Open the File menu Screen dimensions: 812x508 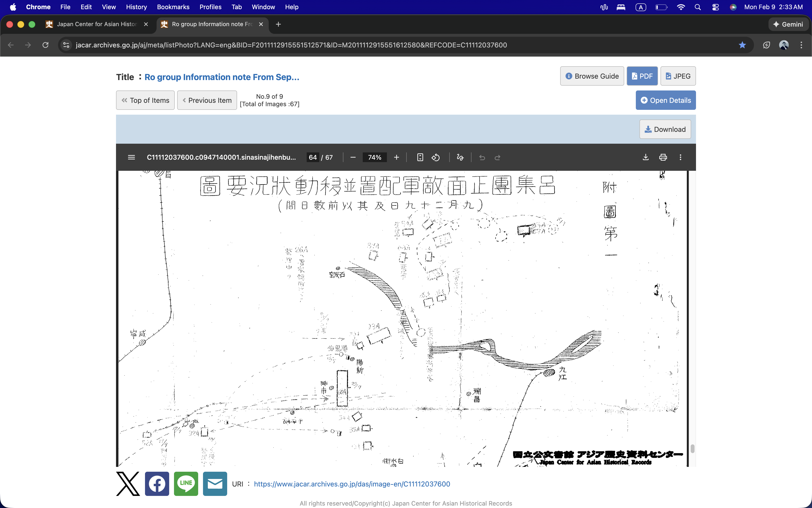tap(65, 7)
